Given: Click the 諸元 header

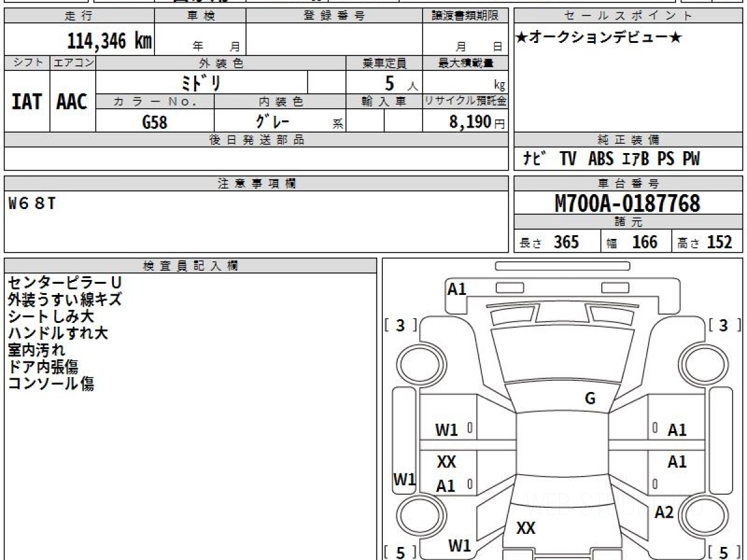Looking at the screenshot, I should (x=628, y=222).
